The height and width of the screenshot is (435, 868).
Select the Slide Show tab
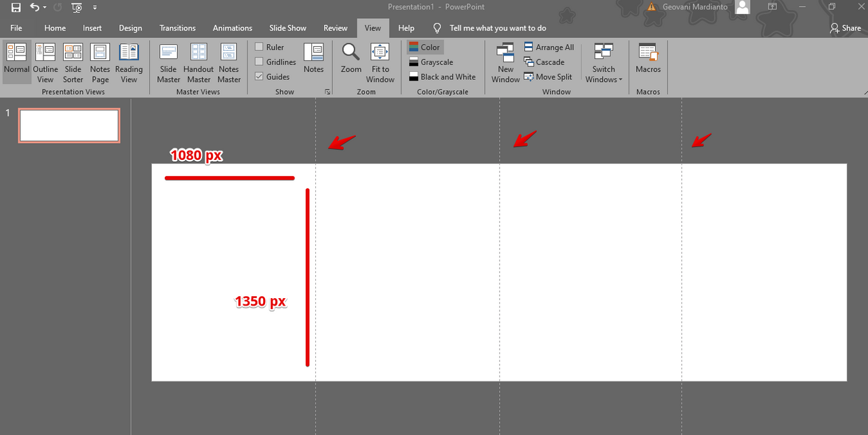tap(288, 28)
